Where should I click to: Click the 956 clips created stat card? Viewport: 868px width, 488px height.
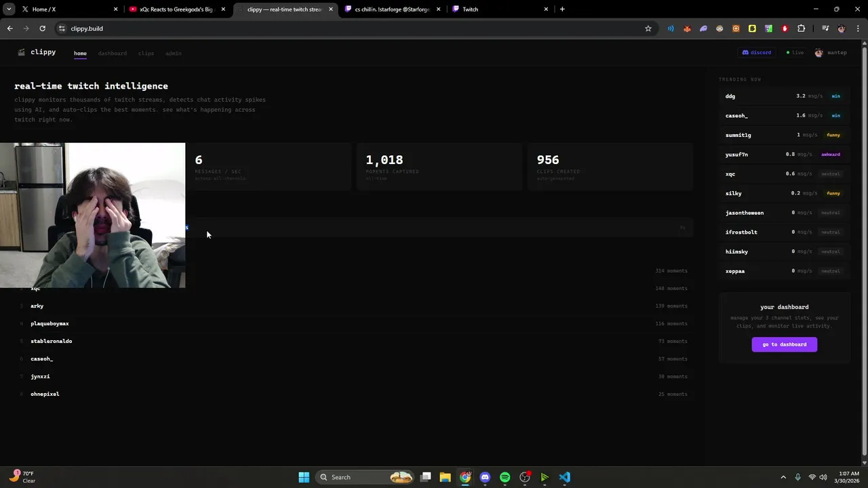610,167
